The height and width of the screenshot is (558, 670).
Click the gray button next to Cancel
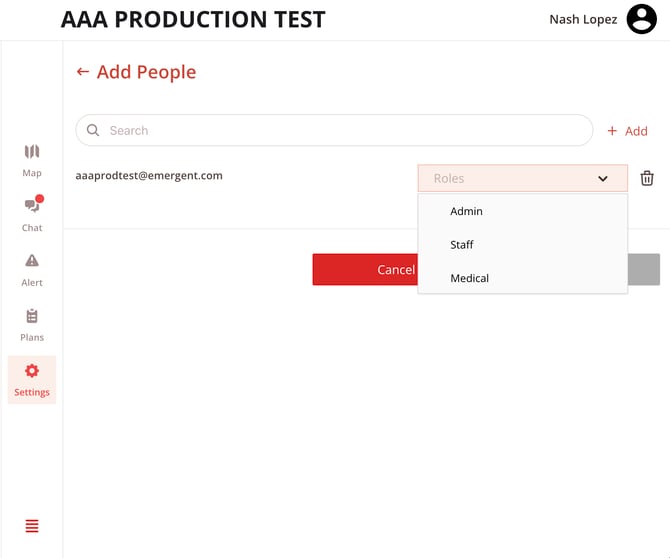(644, 269)
